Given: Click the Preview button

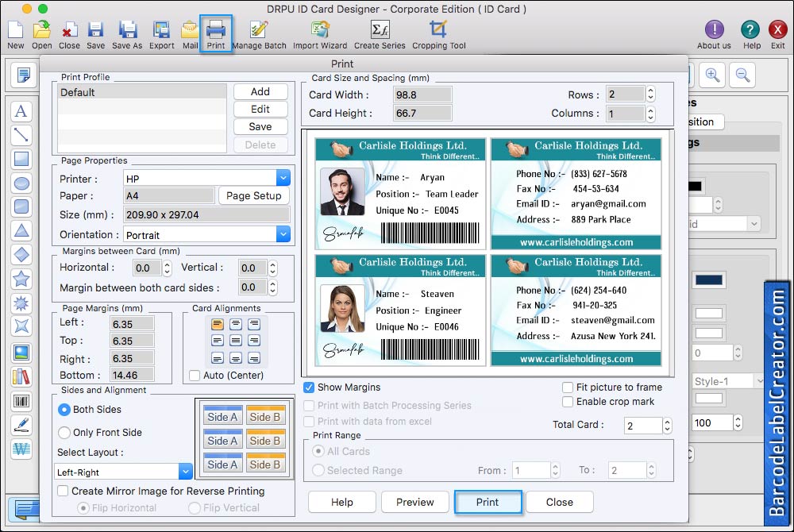Looking at the screenshot, I should (414, 502).
